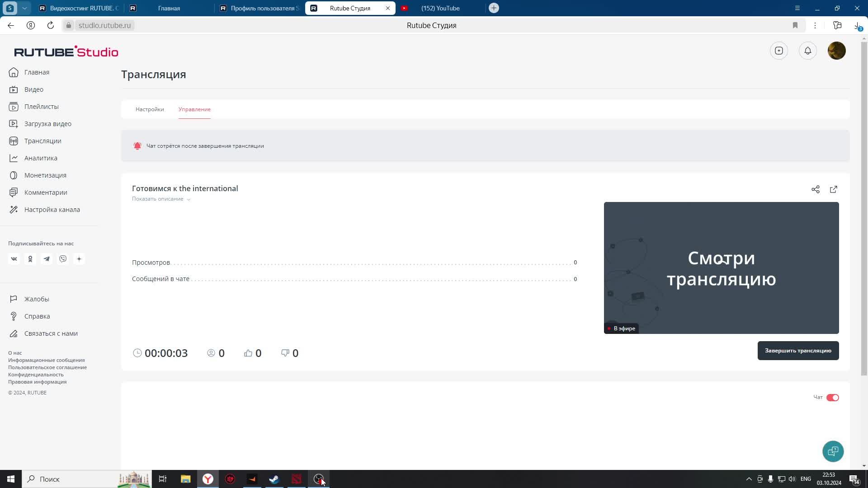The height and width of the screenshot is (488, 868).
Task: Open the support chat bubble
Action: pyautogui.click(x=833, y=451)
